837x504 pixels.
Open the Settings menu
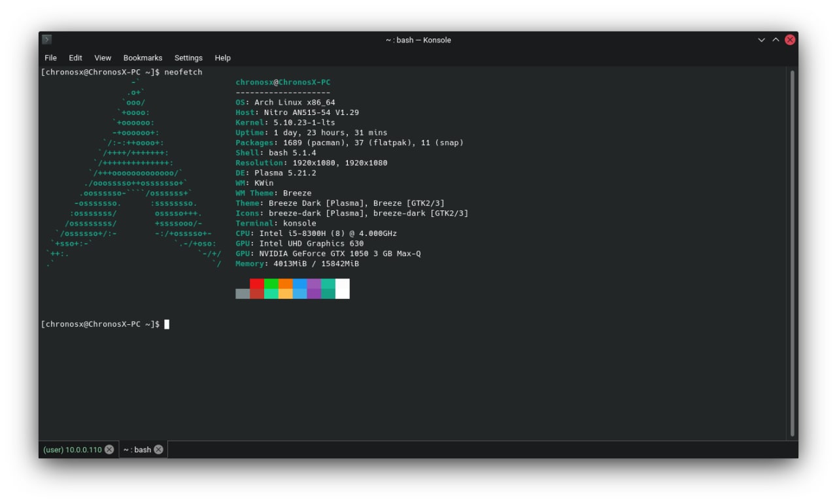click(188, 58)
